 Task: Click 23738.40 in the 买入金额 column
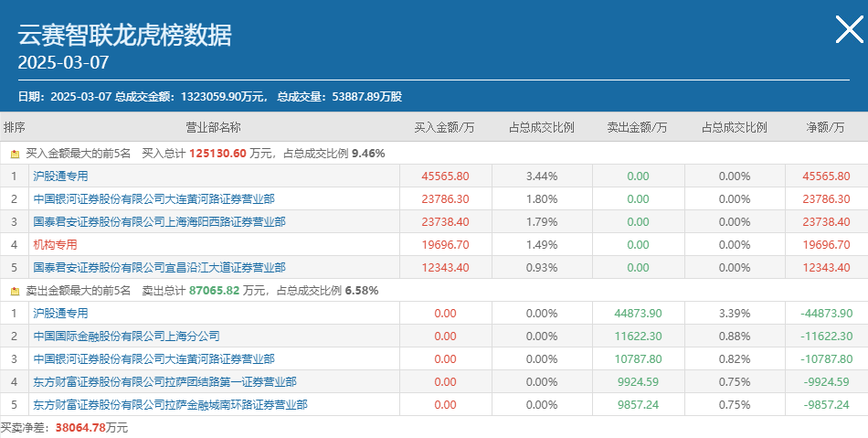click(445, 222)
